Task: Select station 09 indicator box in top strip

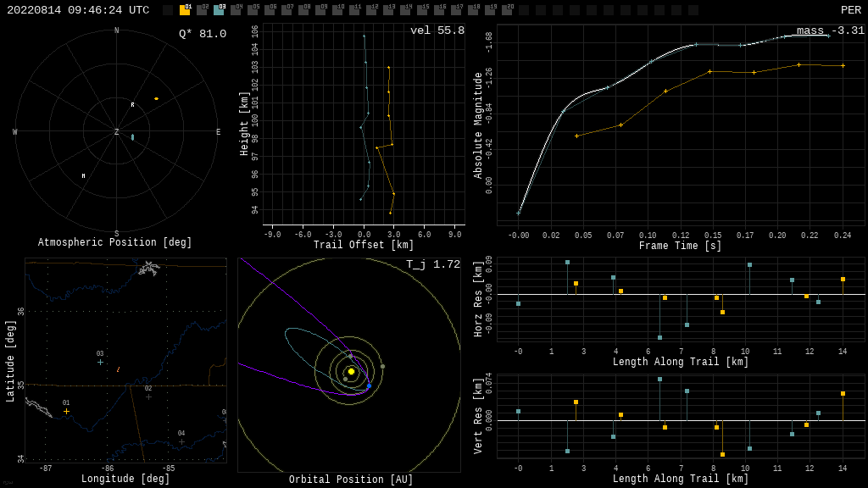Action: [x=321, y=9]
